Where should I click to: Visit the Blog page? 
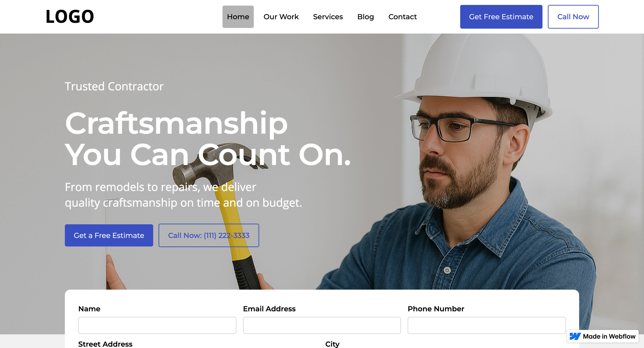(x=366, y=17)
